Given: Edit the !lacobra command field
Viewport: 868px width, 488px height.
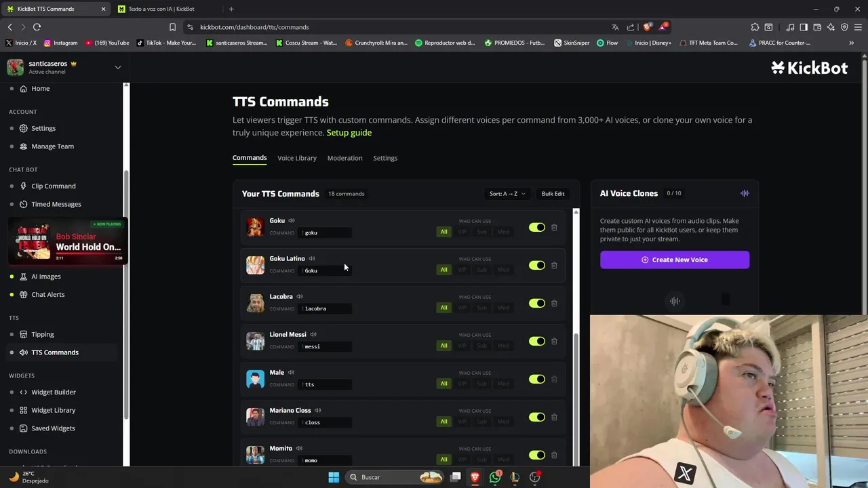Looking at the screenshot, I should coord(325,308).
